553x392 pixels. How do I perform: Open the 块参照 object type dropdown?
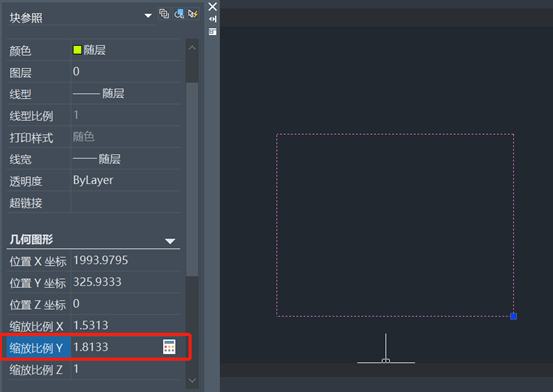148,16
